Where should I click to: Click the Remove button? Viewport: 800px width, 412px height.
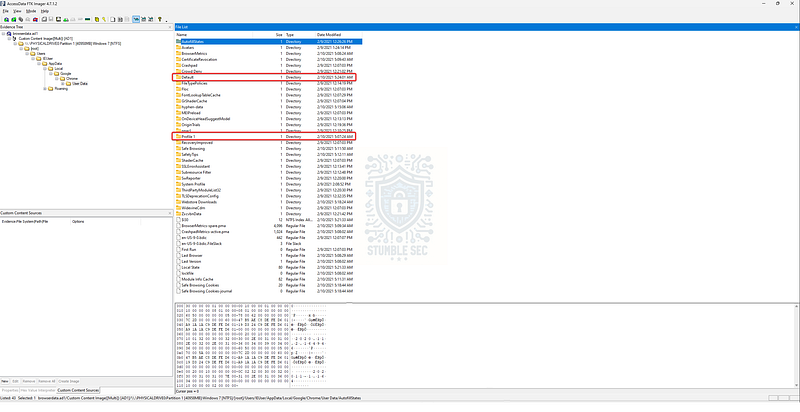pos(29,381)
